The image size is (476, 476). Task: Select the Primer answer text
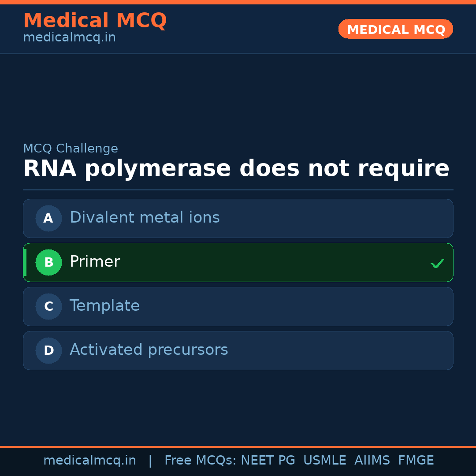click(x=95, y=262)
